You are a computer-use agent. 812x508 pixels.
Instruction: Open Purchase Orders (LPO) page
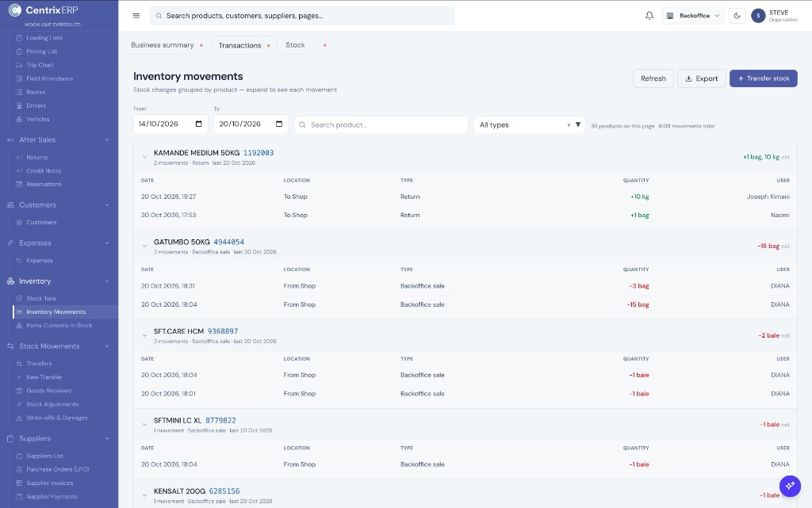click(57, 469)
